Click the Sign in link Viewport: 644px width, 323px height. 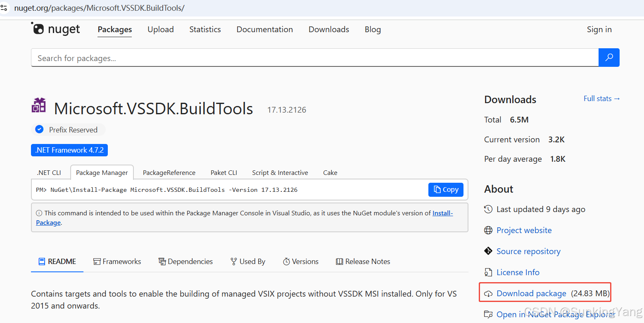pyautogui.click(x=599, y=29)
